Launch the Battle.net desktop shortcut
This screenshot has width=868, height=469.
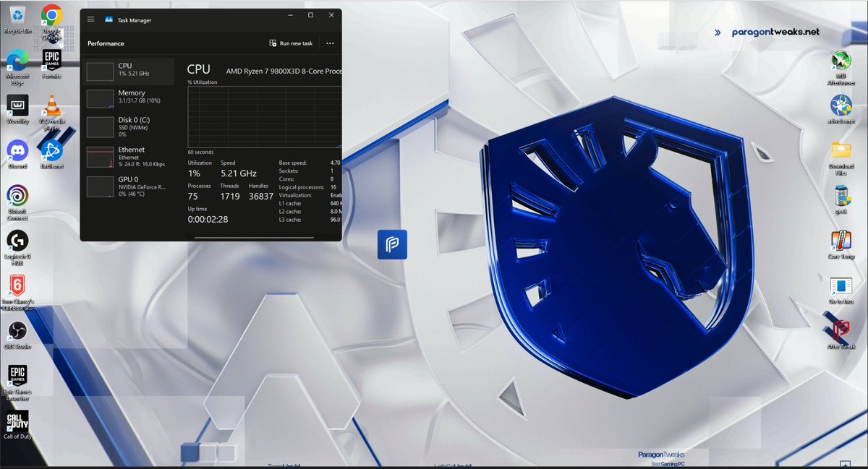click(x=51, y=155)
